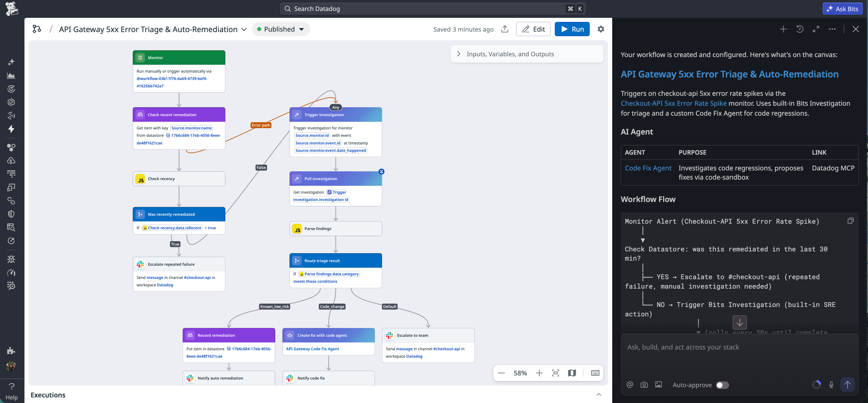Open the bug Error Tracking sidebar icon

[11, 259]
